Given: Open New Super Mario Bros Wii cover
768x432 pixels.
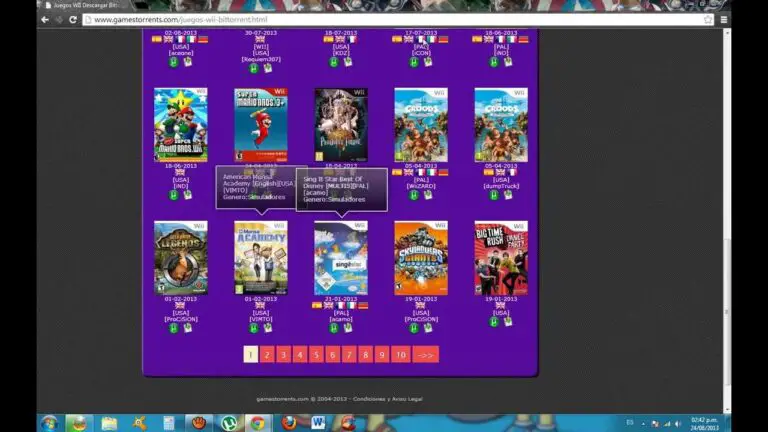Looking at the screenshot, I should click(181, 125).
